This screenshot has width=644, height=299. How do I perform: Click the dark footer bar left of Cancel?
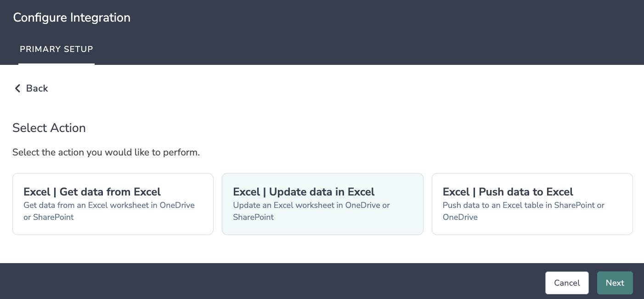(276, 282)
